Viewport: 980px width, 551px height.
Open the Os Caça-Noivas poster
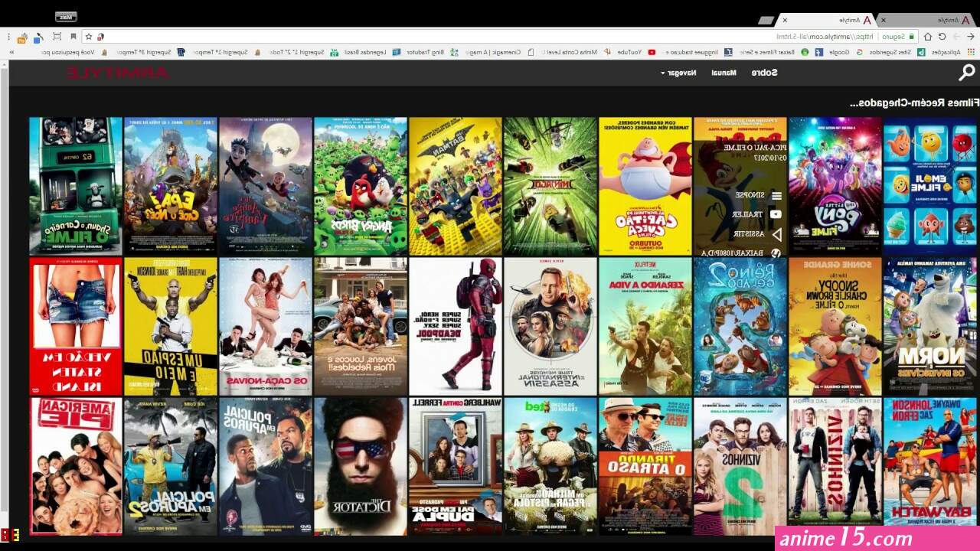click(x=266, y=326)
